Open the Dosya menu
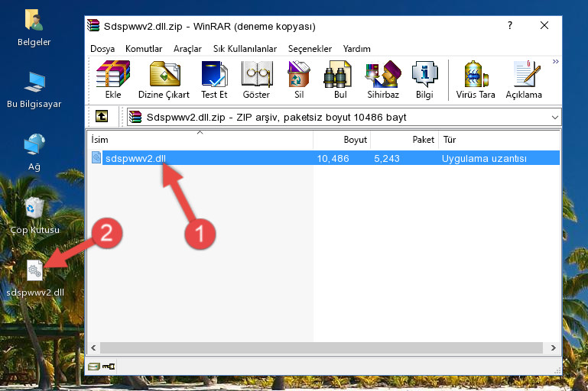The height and width of the screenshot is (391, 588). (102, 49)
